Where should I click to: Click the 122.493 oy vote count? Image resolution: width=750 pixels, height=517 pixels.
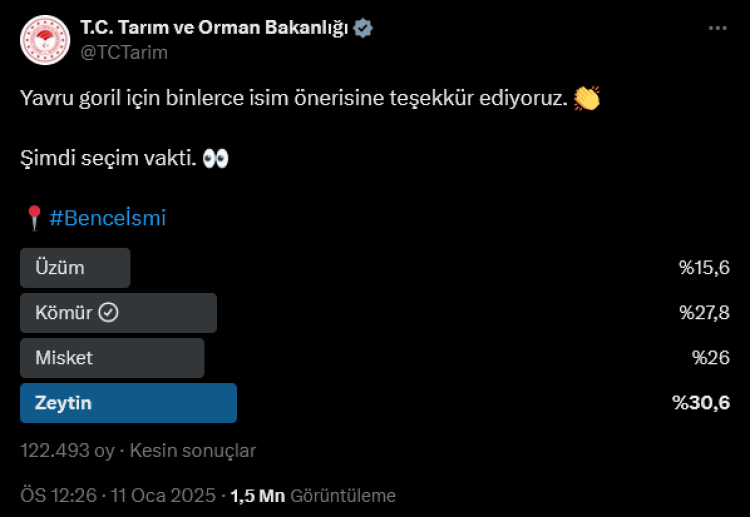point(67,451)
